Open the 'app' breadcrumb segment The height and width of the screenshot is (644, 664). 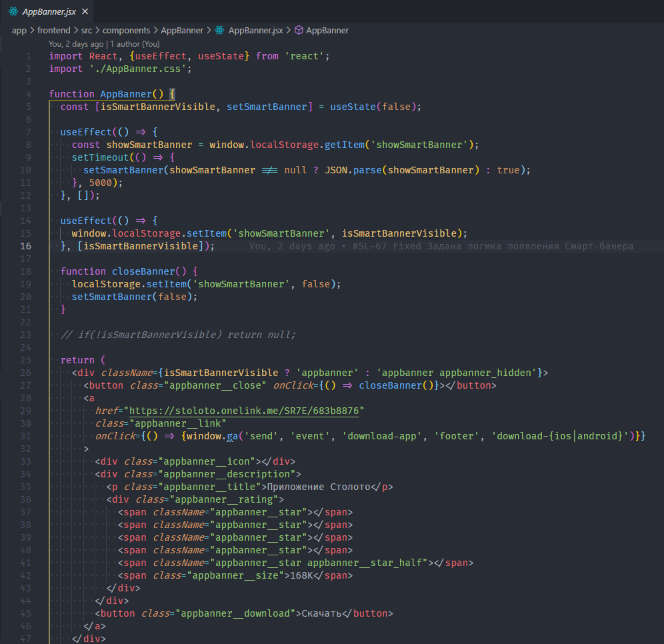click(19, 30)
